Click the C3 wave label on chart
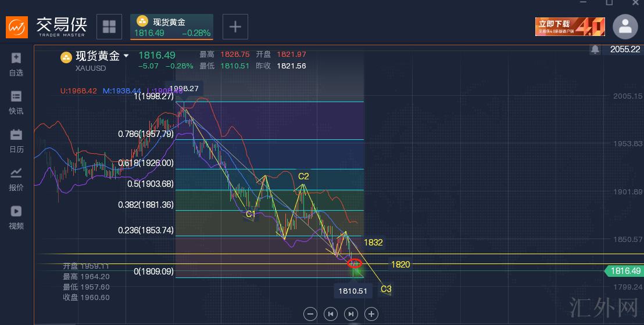This screenshot has height=325, width=644. [x=386, y=289]
